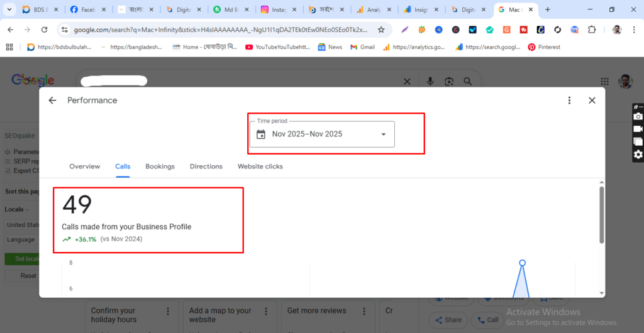Open Get more reviews card menu

364,311
